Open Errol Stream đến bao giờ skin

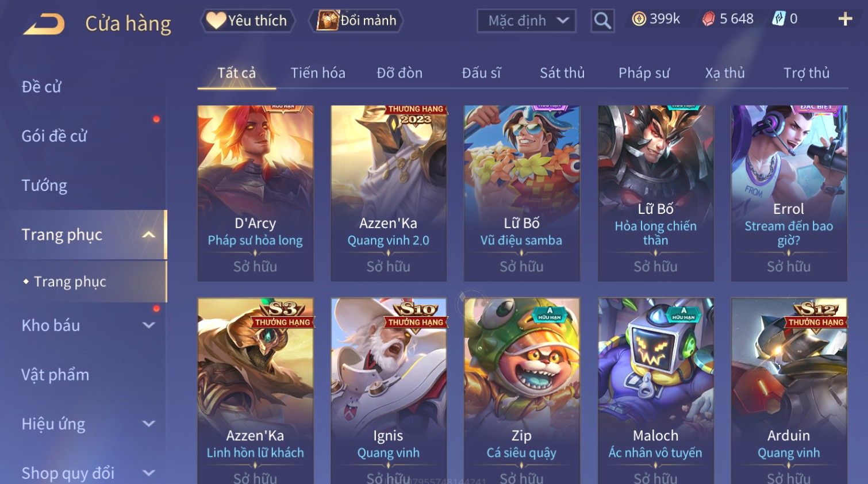coord(789,193)
